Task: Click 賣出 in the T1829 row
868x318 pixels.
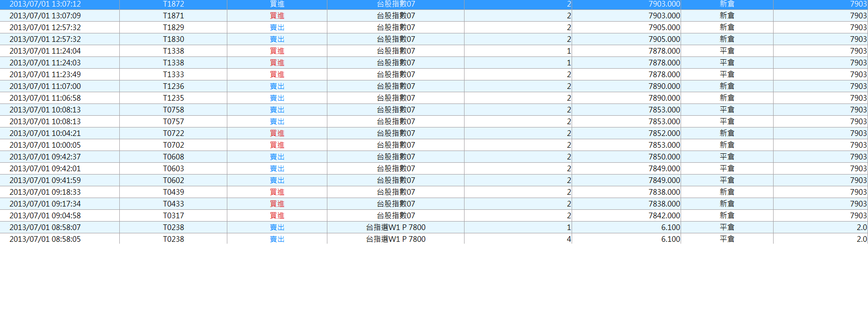Action: coord(277,27)
